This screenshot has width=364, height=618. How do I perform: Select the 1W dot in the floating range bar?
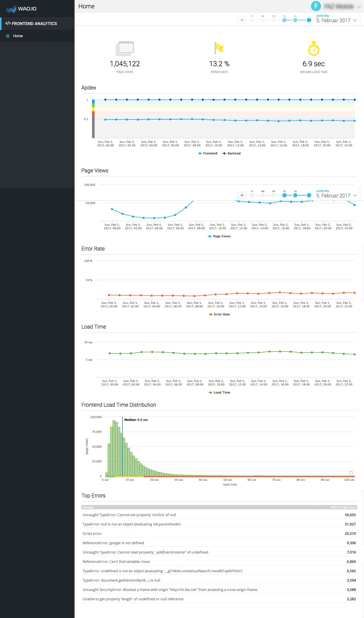(x=274, y=195)
